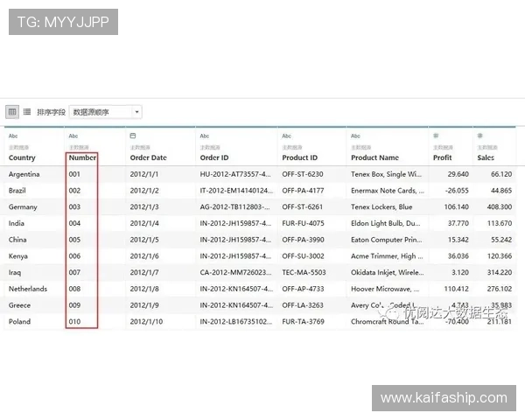Click the date cell 2012/1/4
This screenshot has height=420, width=525.
coord(144,223)
